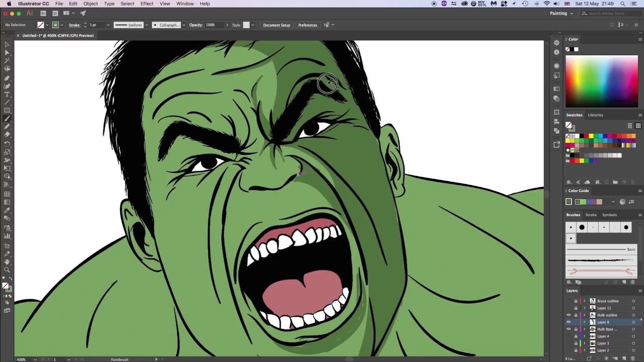Viewport: 644px width, 362px height.
Task: Click the Opacity label link
Action: pos(196,25)
